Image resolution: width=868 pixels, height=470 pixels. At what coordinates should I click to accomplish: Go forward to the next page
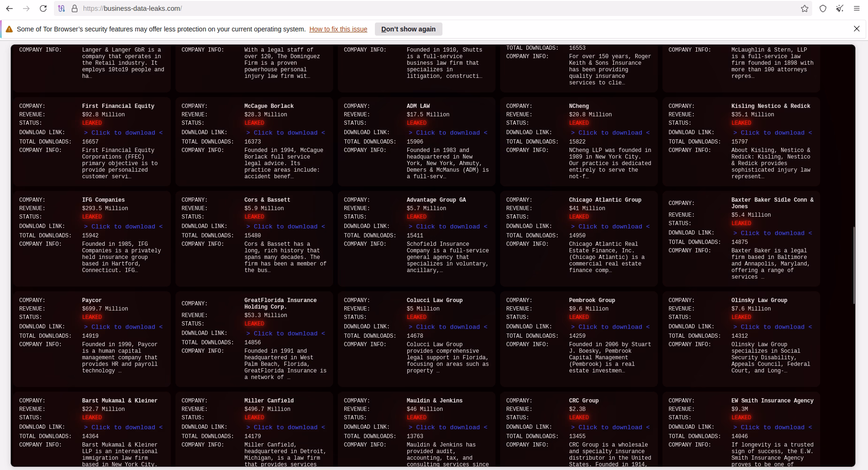tap(26, 8)
